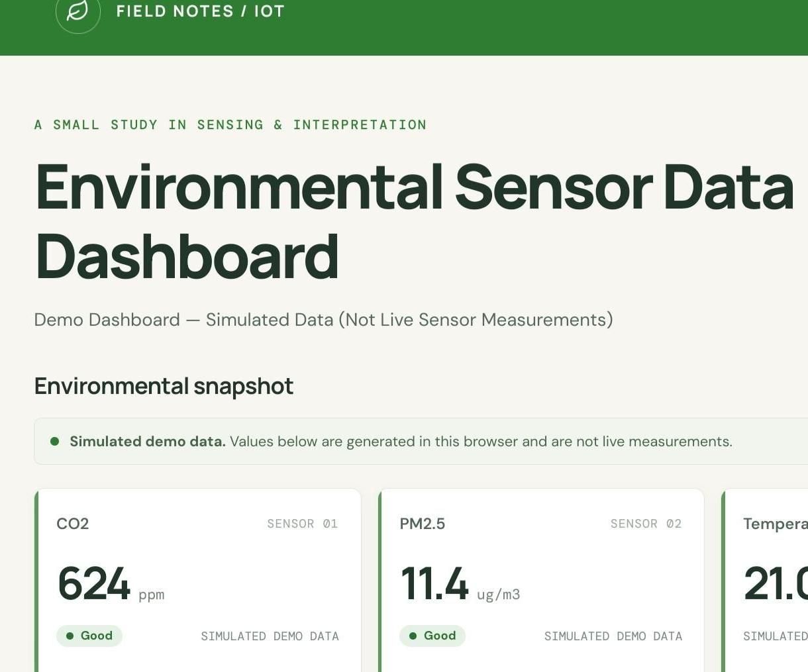The height and width of the screenshot is (672, 808).
Task: Click the 'A SMALL STUDY IN SENSING & INTERPRETATION' tagline
Action: click(x=230, y=124)
